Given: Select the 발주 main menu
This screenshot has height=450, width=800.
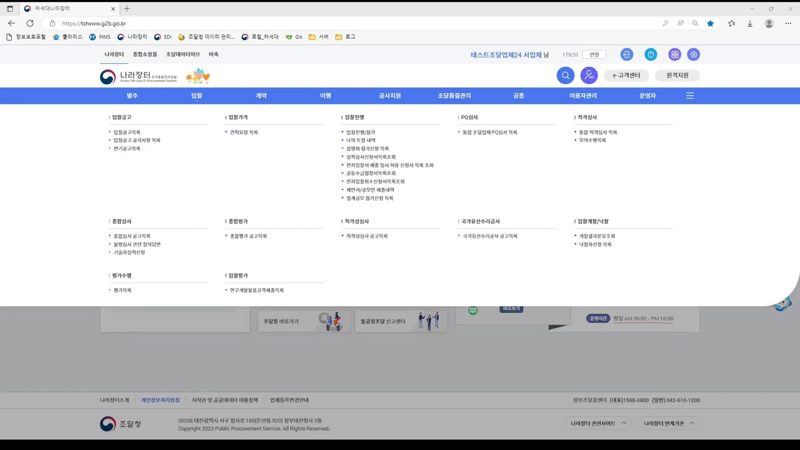Looking at the screenshot, I should click(132, 95).
